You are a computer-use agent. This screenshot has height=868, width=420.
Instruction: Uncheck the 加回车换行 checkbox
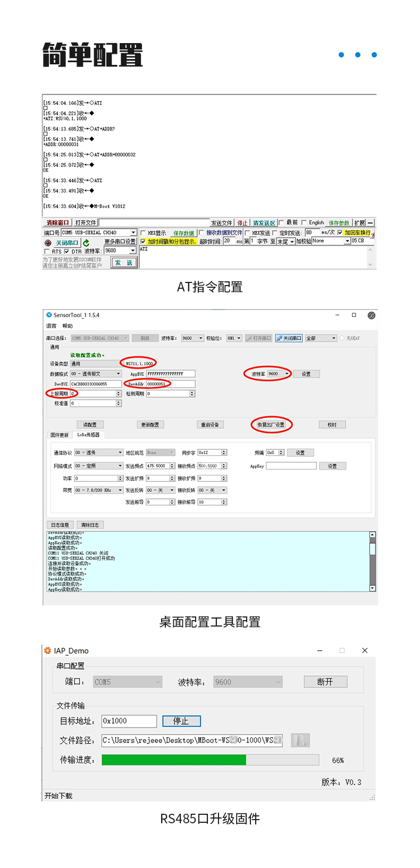(340, 233)
